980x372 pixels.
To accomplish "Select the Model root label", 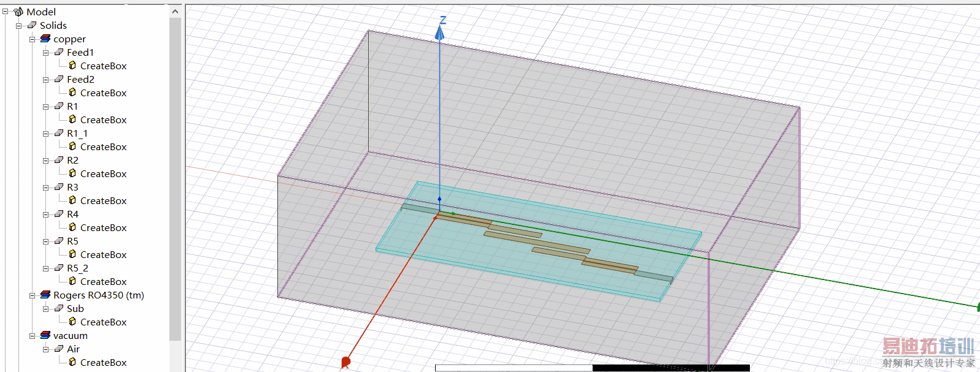I will click(41, 12).
